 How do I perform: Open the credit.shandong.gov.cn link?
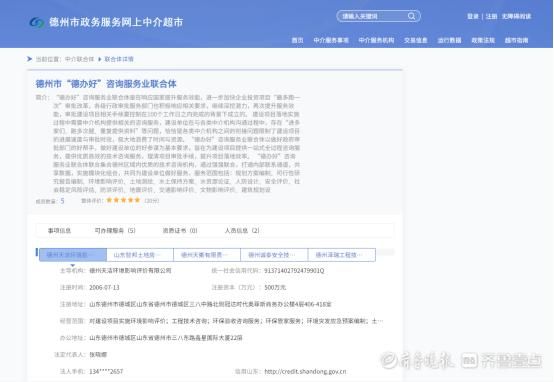[x=305, y=371]
